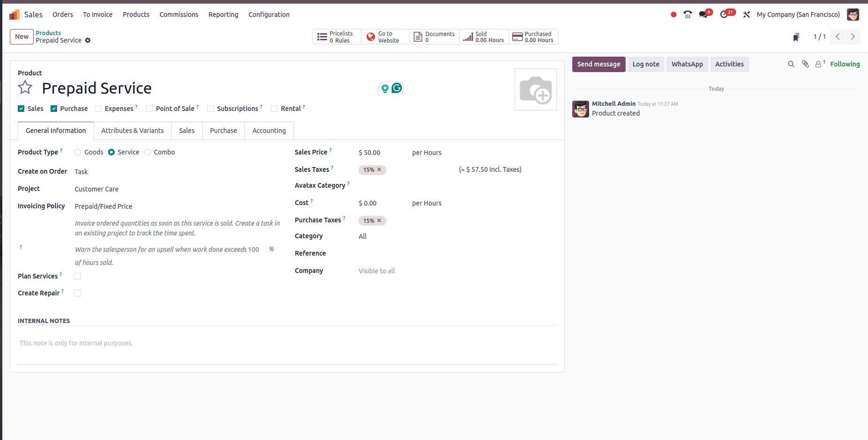Enable the Point of Sale checkbox
Image resolution: width=868 pixels, height=440 pixels.
[x=149, y=108]
